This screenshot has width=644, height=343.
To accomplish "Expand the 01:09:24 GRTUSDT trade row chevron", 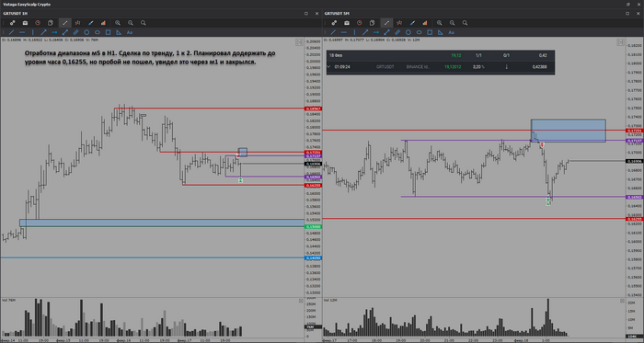I will pyautogui.click(x=328, y=66).
